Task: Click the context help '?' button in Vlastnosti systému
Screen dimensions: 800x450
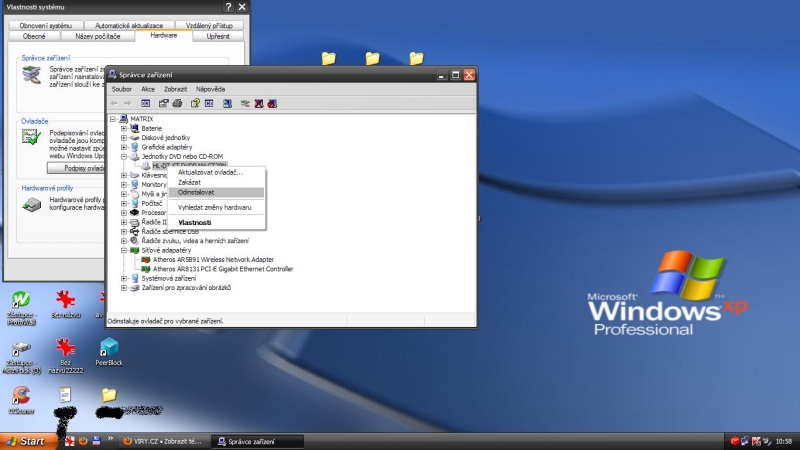Action: (228, 7)
